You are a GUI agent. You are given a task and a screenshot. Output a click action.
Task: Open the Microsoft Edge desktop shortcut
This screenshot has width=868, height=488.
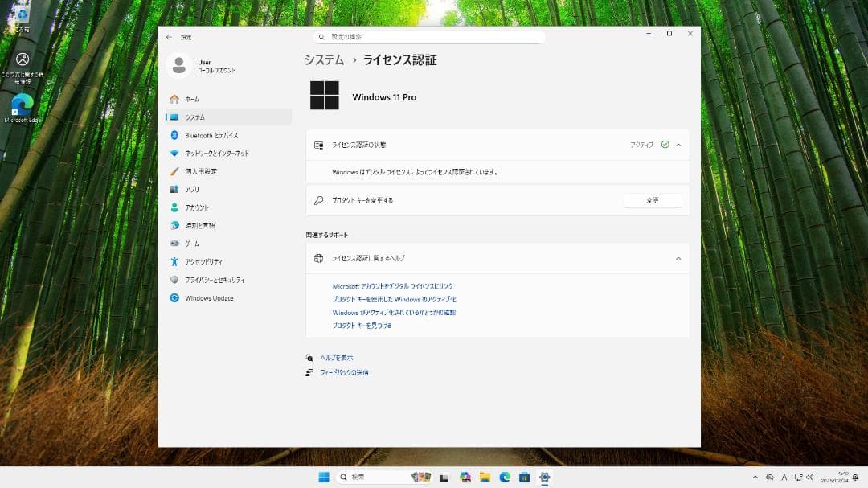23,108
